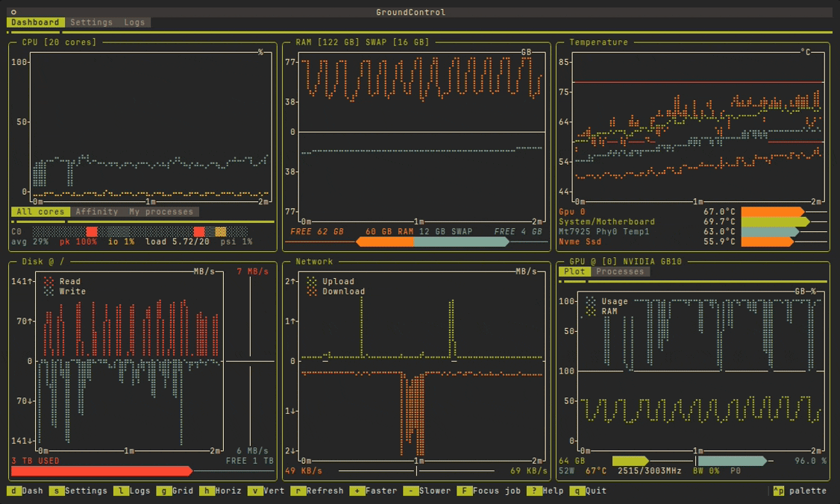Image resolution: width=840 pixels, height=504 pixels.
Task: Click the 'Mt7925 Phy0 Temp1' sensor label
Action: point(604,231)
